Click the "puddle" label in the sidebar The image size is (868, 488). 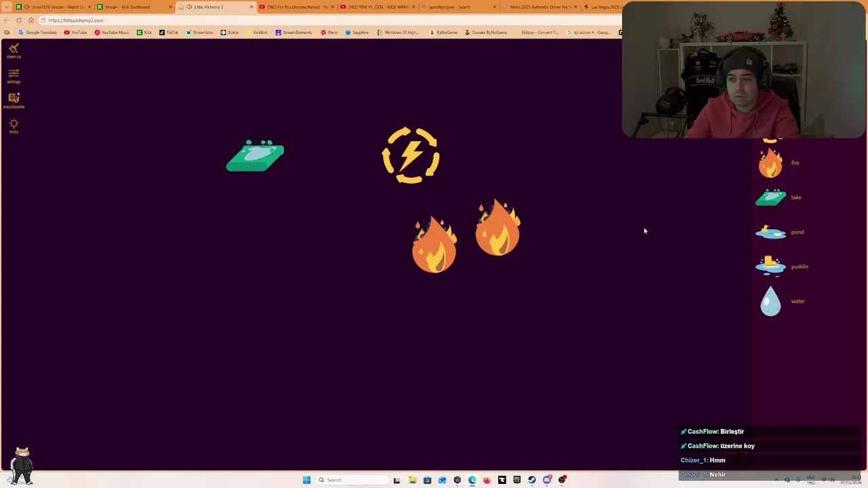[800, 266]
